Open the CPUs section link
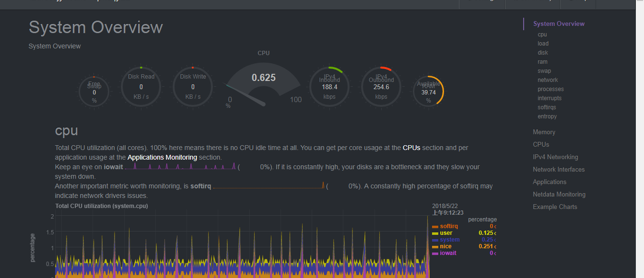Screen dimensions: 644x278 pyautogui.click(x=411, y=148)
